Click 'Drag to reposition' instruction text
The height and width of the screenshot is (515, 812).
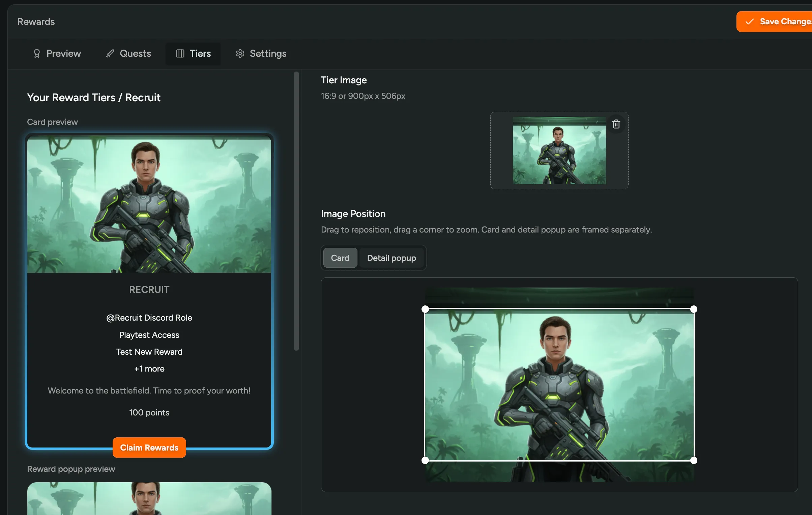(486, 229)
